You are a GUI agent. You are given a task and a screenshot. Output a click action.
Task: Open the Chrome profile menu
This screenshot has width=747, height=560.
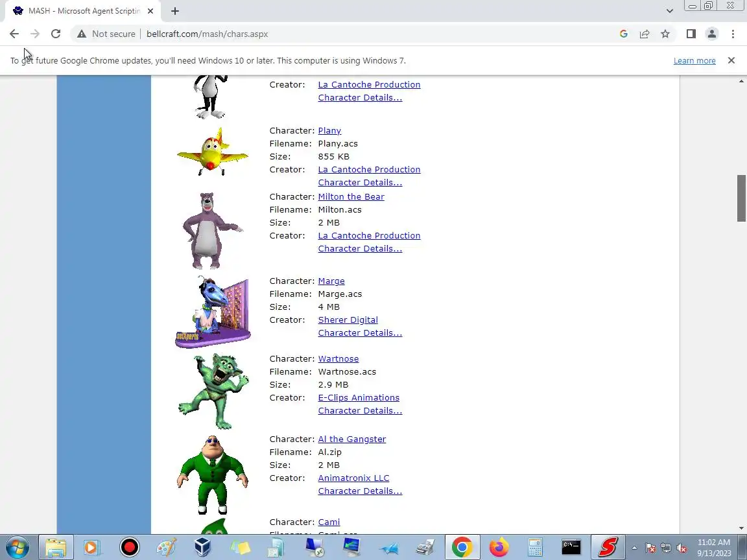coord(712,34)
